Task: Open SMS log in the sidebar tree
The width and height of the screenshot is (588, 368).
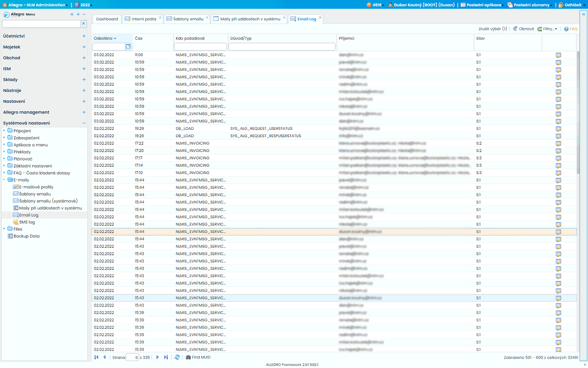Action: tap(27, 222)
